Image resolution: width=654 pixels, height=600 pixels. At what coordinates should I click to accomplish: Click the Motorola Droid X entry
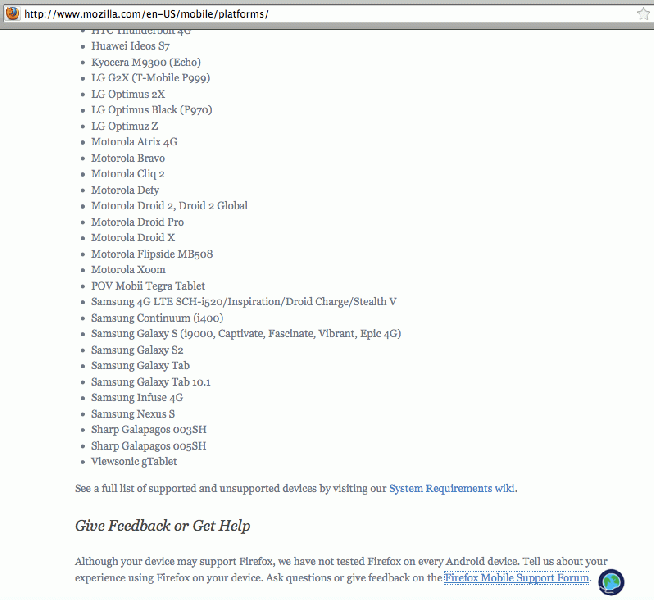click(x=133, y=238)
